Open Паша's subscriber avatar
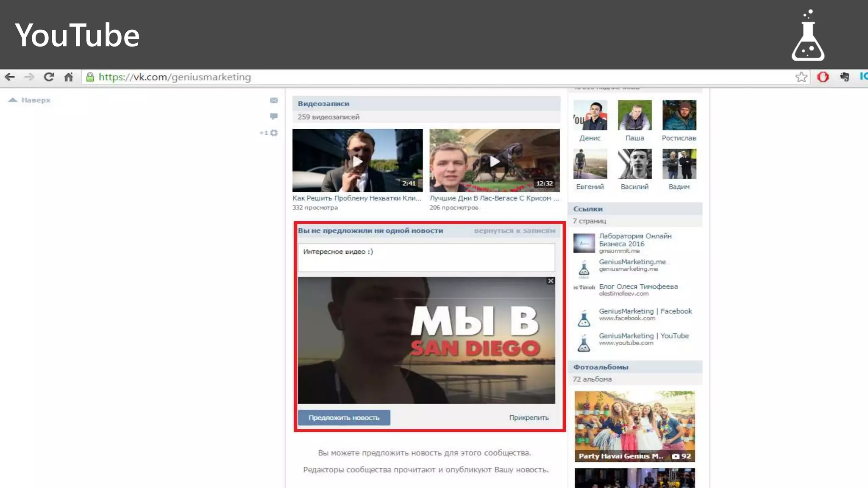 coord(634,115)
